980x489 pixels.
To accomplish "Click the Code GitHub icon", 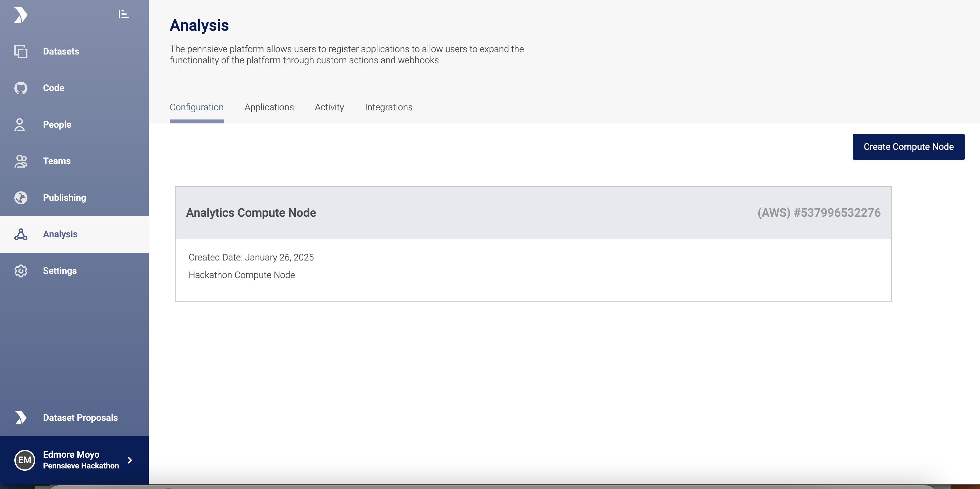I will coord(21,88).
